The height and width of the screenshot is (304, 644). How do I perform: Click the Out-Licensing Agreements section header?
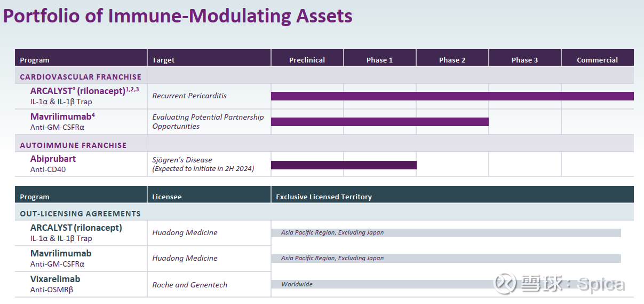pos(81,214)
